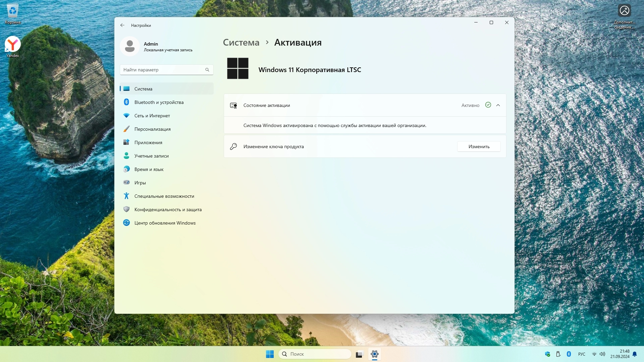Collapse the Состояние активации section
The image size is (644, 362).
(498, 105)
